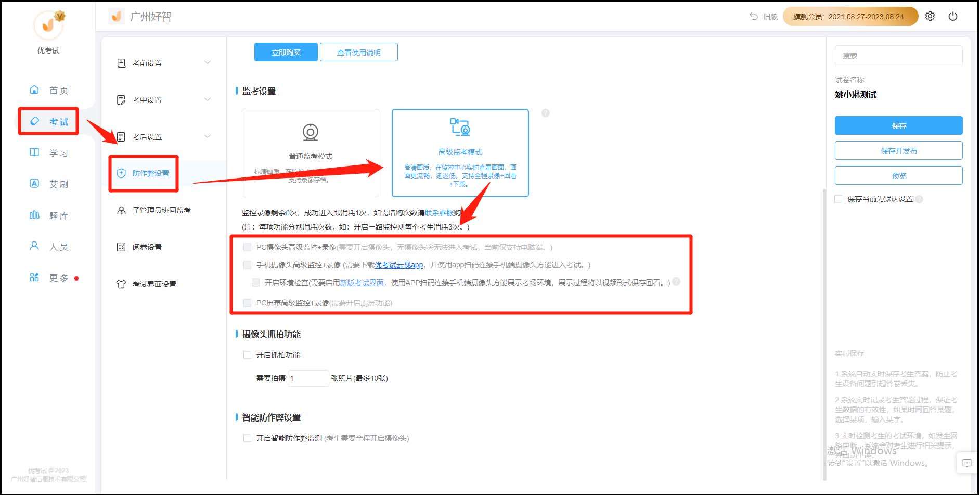Click the power logout icon
980x497 pixels.
[x=953, y=16]
